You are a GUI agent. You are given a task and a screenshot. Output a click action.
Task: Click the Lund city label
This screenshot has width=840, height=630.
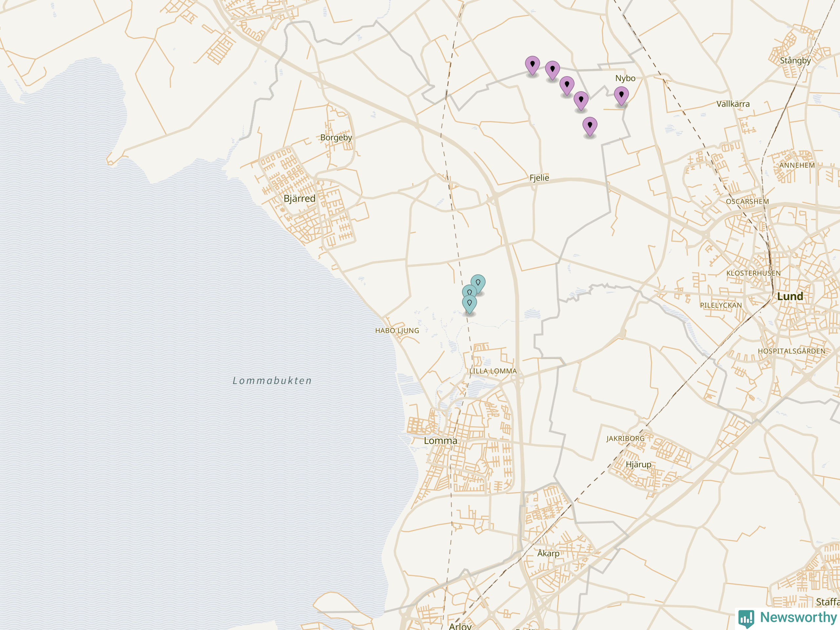[x=790, y=297]
